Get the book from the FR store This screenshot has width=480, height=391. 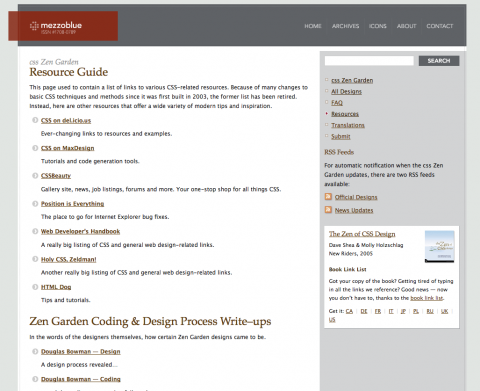point(378,311)
